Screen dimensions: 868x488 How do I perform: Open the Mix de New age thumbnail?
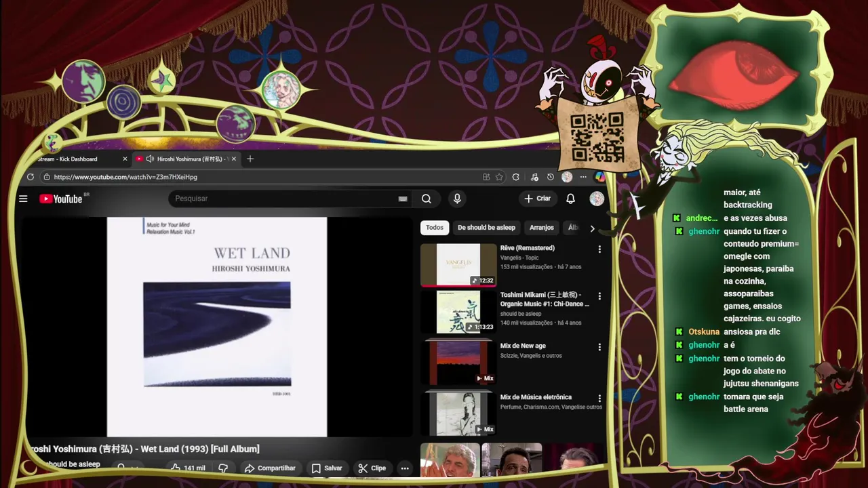pyautogui.click(x=458, y=363)
